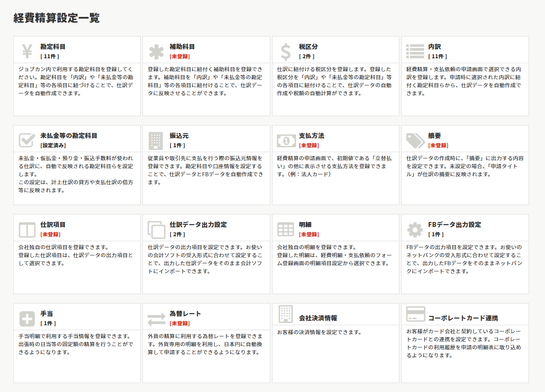Click the plus icon for 手当
The width and height of the screenshot is (545, 392).
coord(27,319)
